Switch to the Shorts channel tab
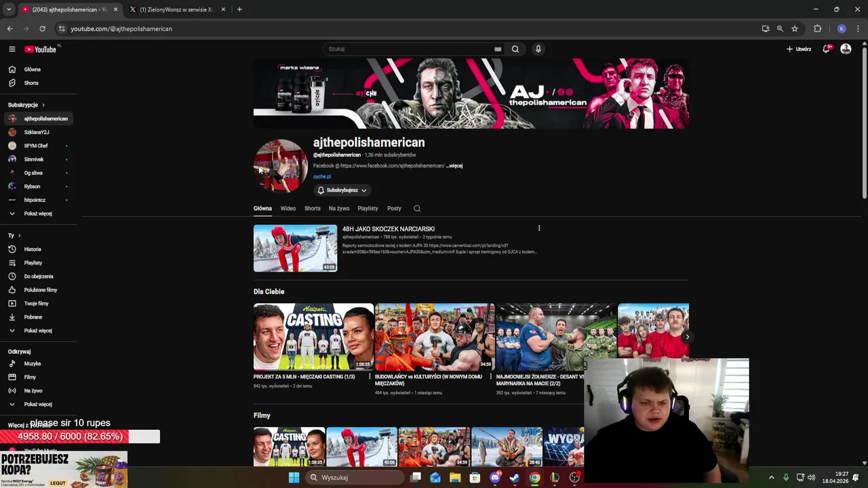Screen dimensions: 868x488 click(x=312, y=209)
